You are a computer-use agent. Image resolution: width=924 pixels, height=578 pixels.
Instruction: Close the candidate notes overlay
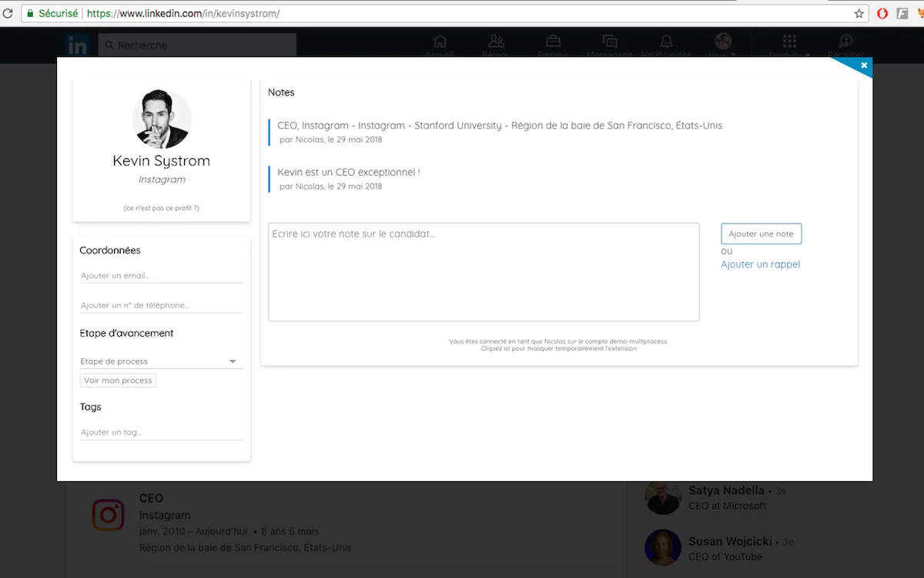click(864, 66)
